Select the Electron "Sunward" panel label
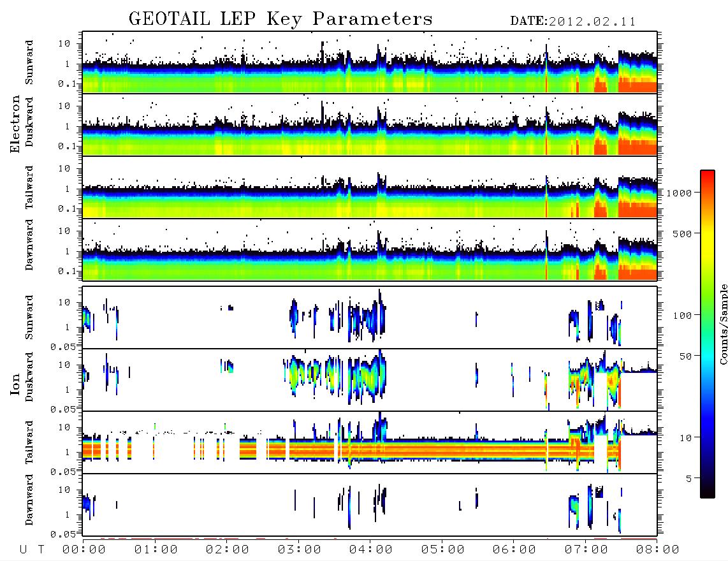 pos(29,62)
